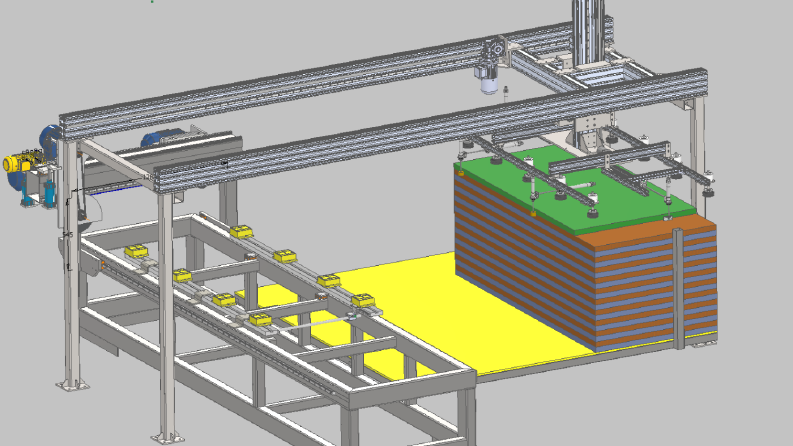Pick the gray vertical strap on the stack side
The height and width of the screenshot is (446, 793).
678,289
